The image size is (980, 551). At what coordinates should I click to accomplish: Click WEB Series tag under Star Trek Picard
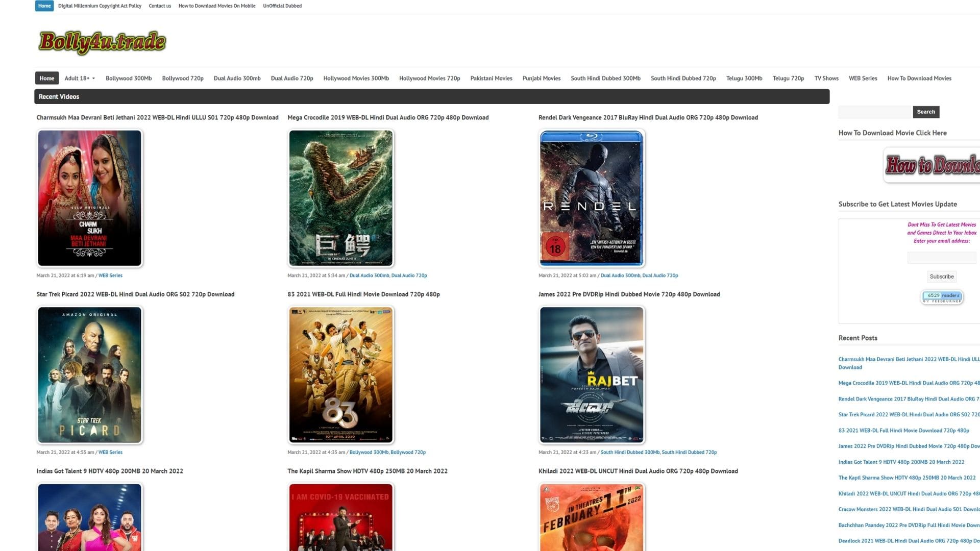pos(110,453)
